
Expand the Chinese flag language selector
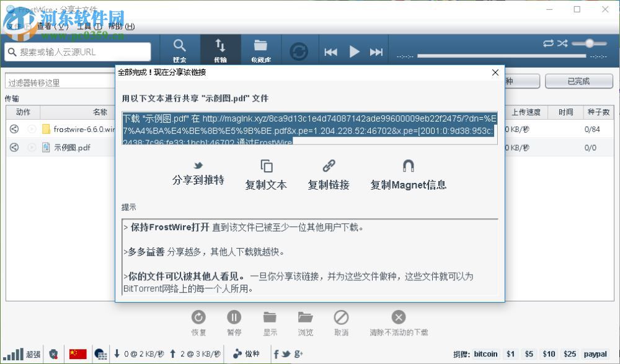tap(77, 353)
